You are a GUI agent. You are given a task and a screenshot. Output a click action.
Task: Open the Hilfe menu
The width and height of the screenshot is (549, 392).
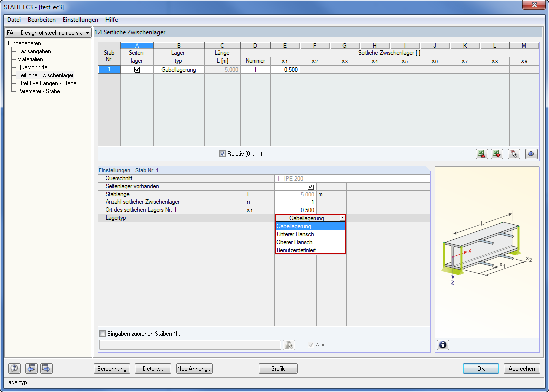click(x=112, y=20)
